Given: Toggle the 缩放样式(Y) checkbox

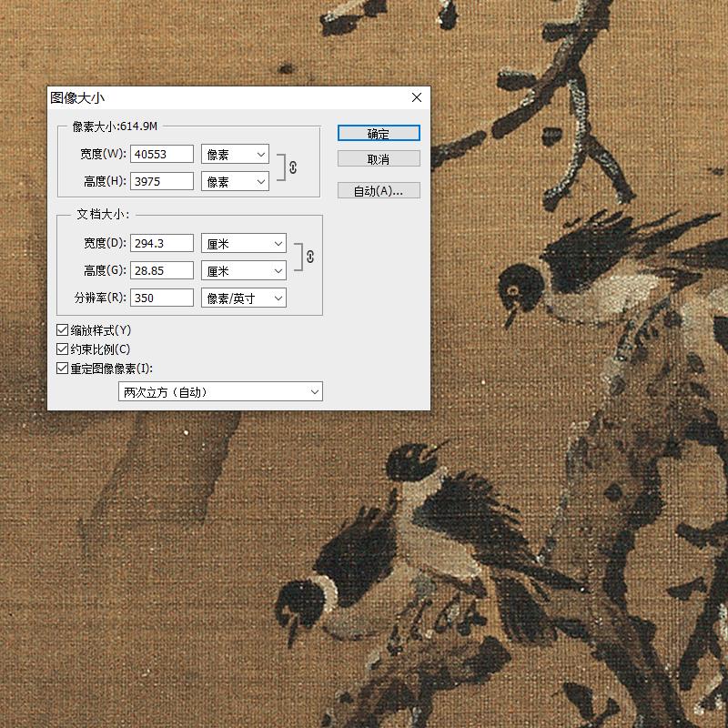Looking at the screenshot, I should coord(62,330).
